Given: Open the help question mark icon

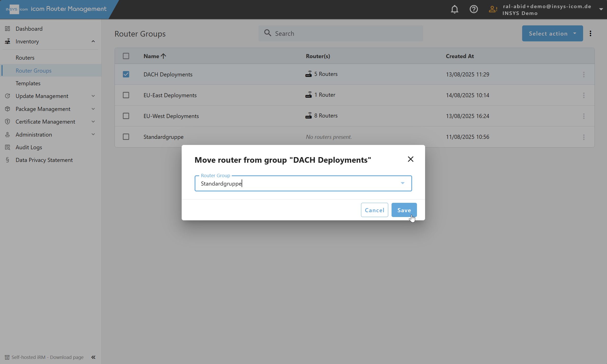Looking at the screenshot, I should point(474,9).
